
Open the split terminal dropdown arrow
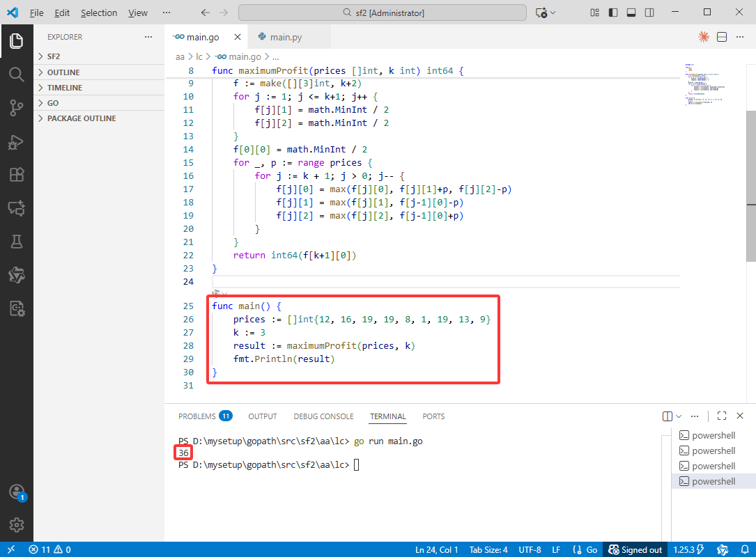679,416
